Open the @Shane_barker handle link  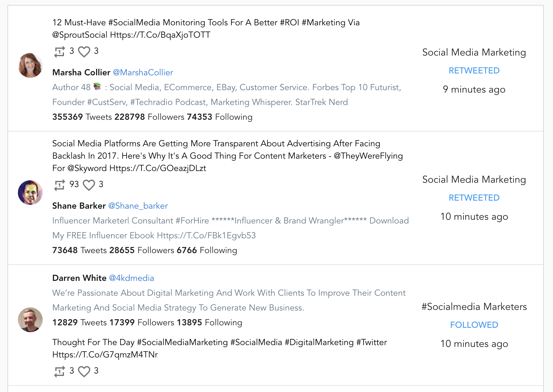coord(138,206)
